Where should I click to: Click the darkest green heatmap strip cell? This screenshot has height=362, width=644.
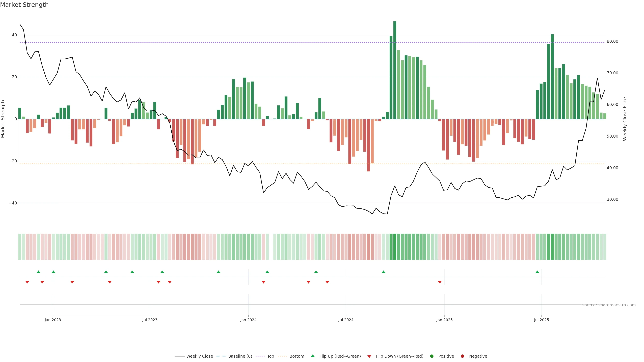pos(395,247)
